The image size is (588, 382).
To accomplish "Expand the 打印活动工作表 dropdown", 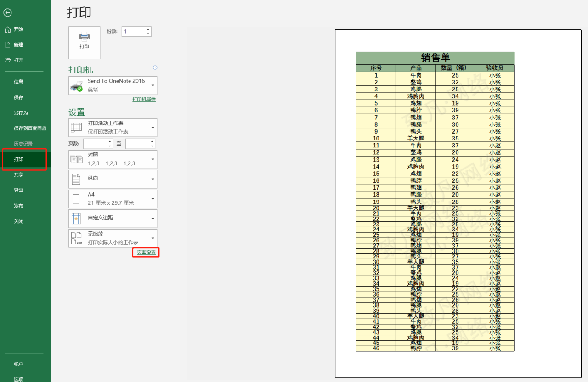I will point(153,128).
